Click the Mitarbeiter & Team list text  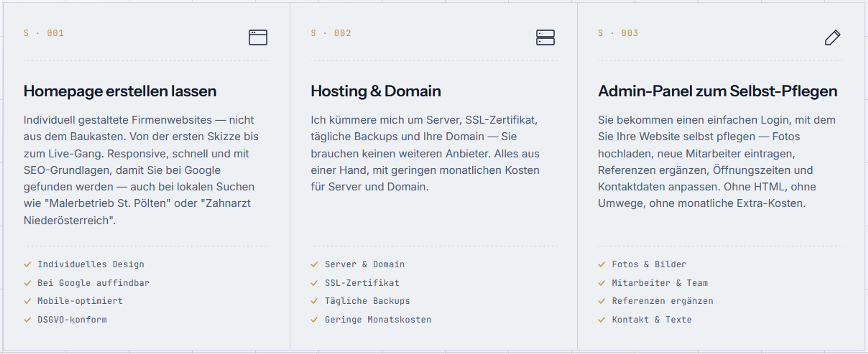(x=660, y=283)
